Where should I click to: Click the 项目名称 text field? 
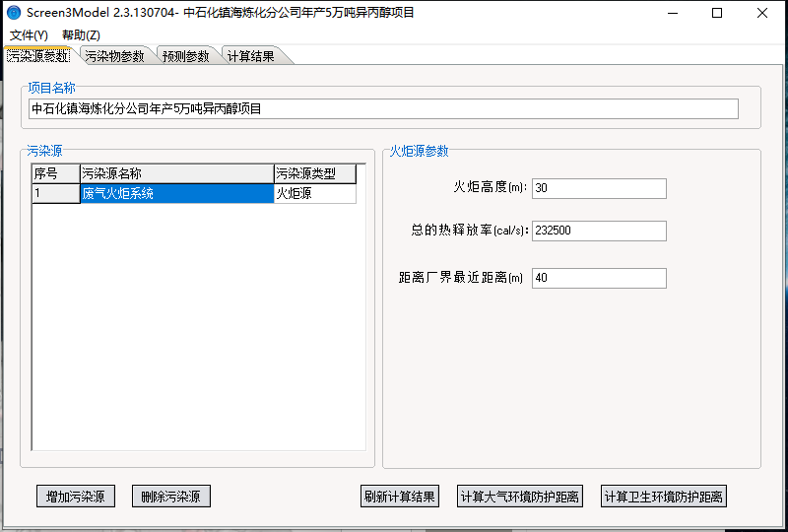click(x=383, y=108)
